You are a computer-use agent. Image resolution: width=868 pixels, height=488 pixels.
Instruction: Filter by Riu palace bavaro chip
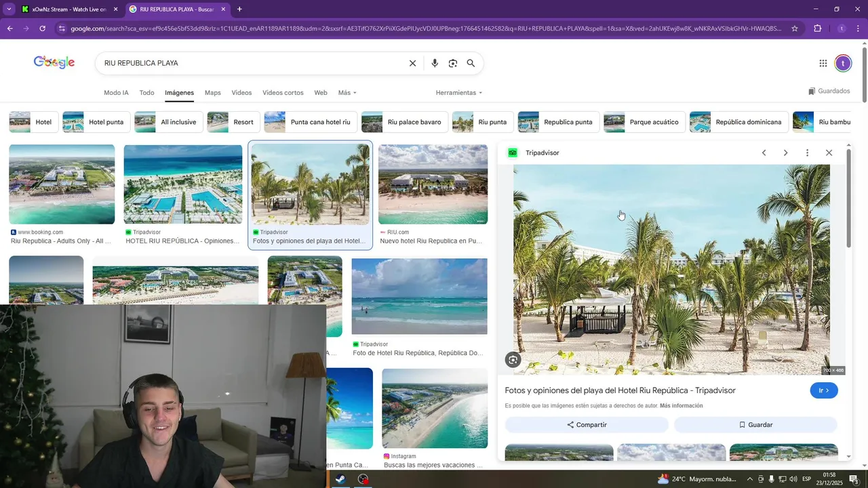(405, 122)
